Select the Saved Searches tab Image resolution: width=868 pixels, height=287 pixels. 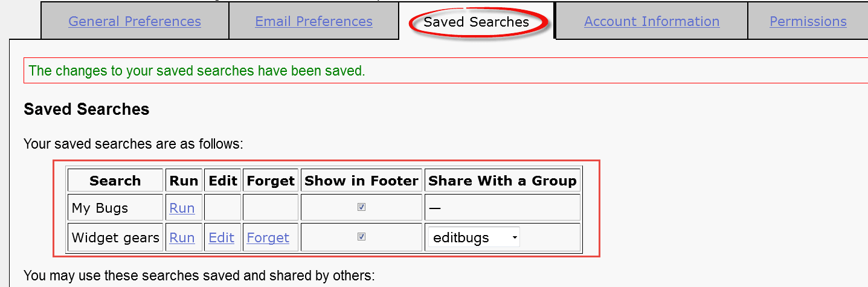476,22
